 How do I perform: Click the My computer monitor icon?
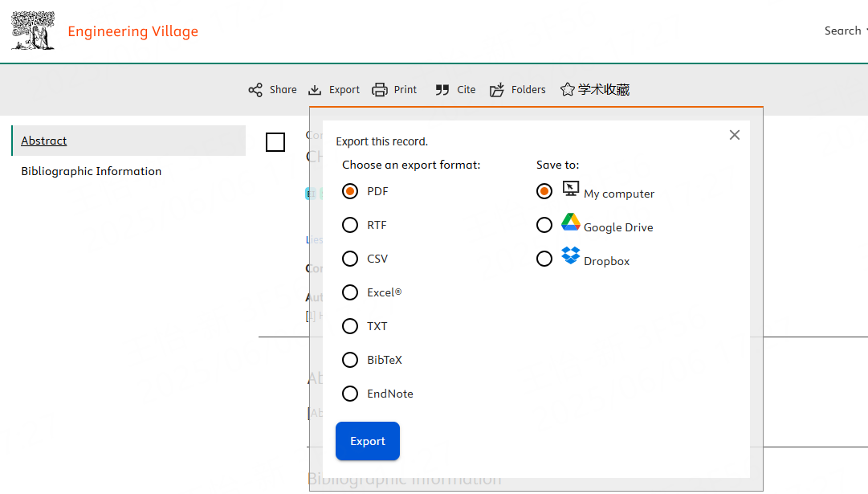coord(571,189)
